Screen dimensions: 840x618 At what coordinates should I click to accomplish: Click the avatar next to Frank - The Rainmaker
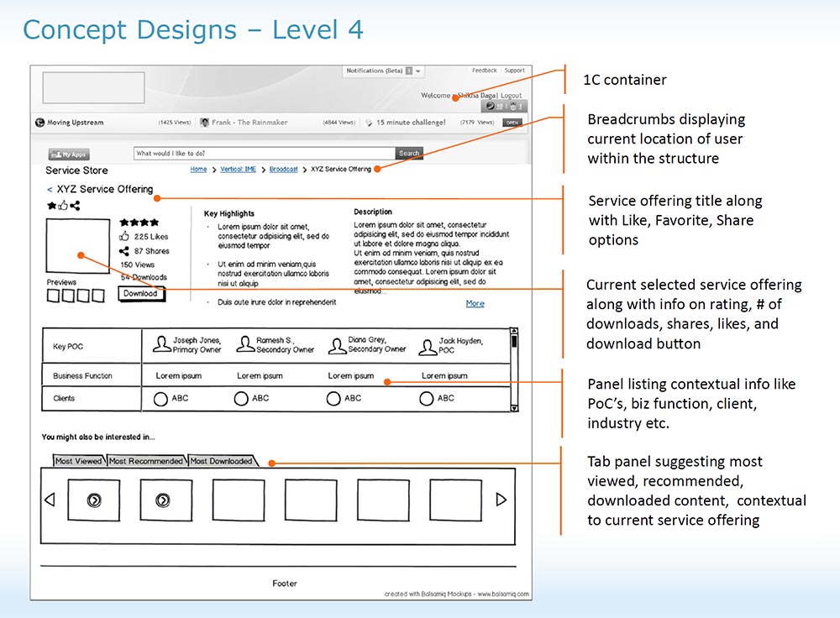[204, 122]
